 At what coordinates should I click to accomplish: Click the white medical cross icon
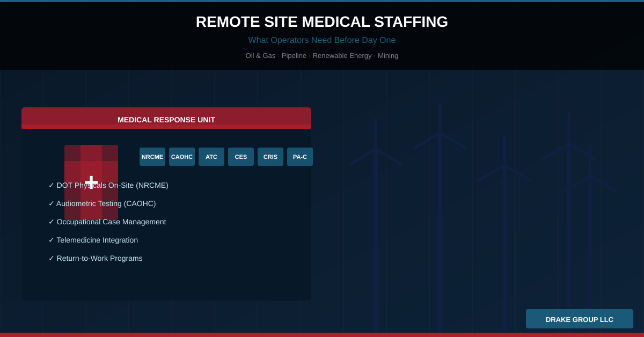91,182
